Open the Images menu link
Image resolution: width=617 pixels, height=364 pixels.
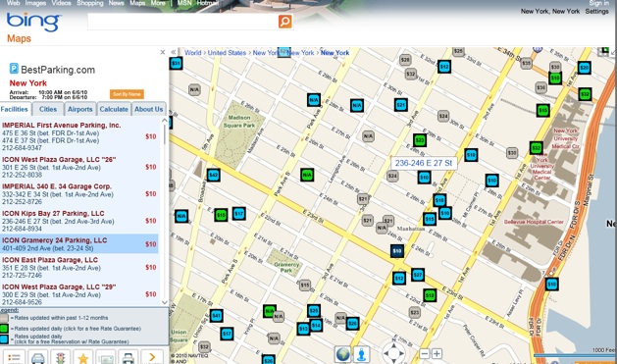[x=35, y=3]
